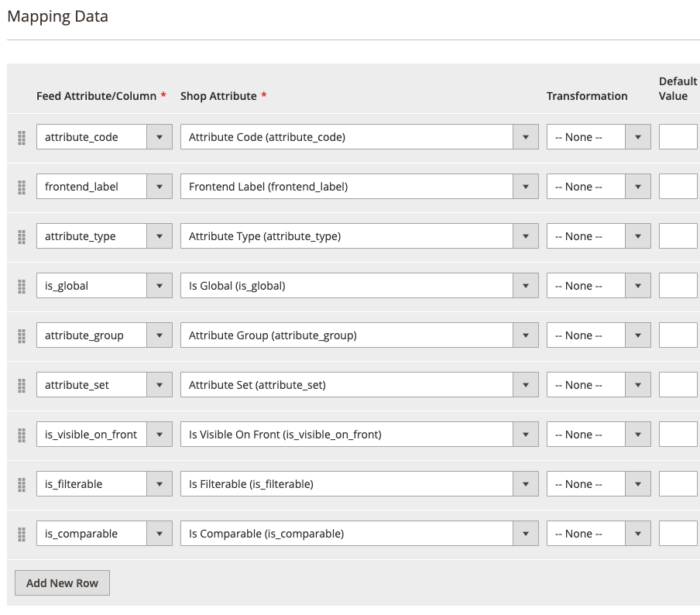Click the Default Value field for attribute_code

[x=678, y=136]
